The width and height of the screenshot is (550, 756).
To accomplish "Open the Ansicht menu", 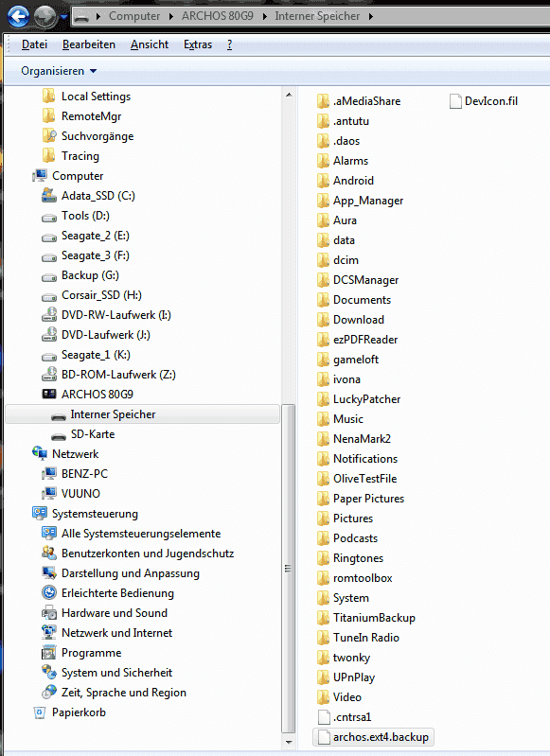I will (150, 44).
